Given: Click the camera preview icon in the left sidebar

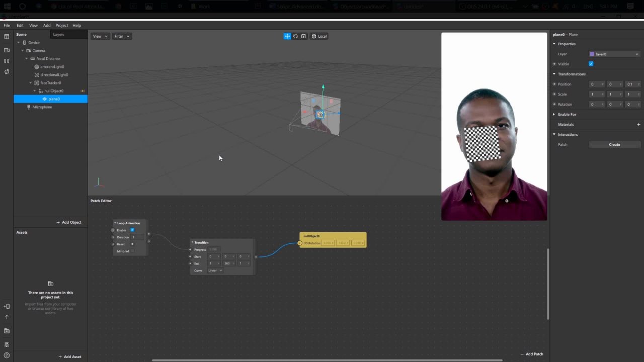Looking at the screenshot, I should [x=7, y=50].
